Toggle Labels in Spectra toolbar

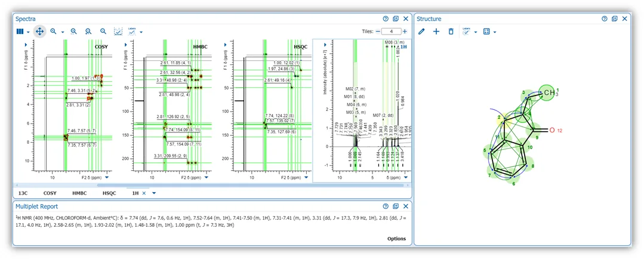(132, 31)
